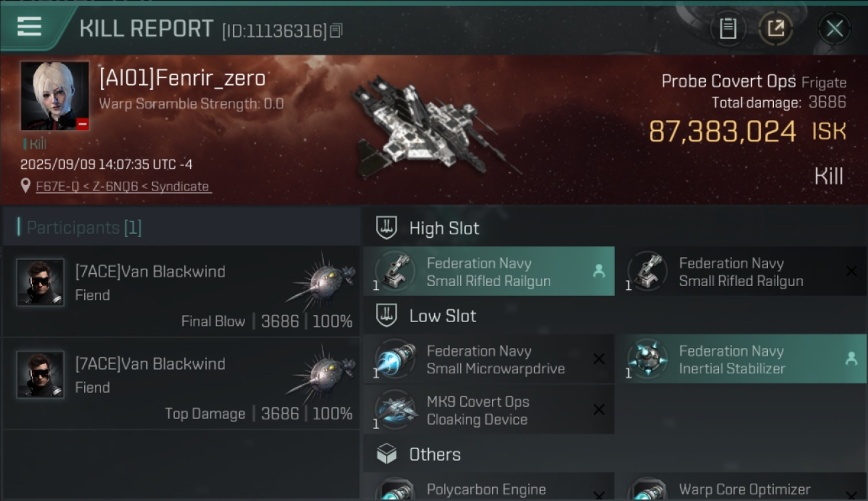Open the clipboard notes icon
Viewport: 868px width, 501px height.
point(728,29)
